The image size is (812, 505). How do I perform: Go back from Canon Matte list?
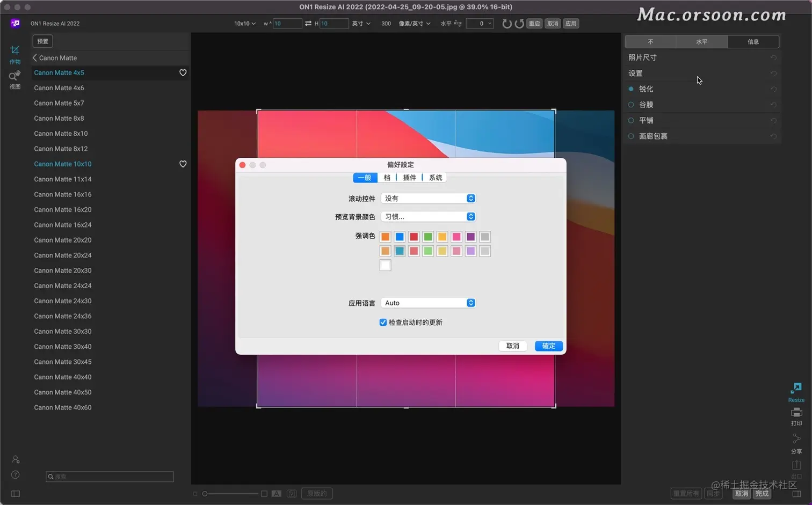tap(35, 57)
